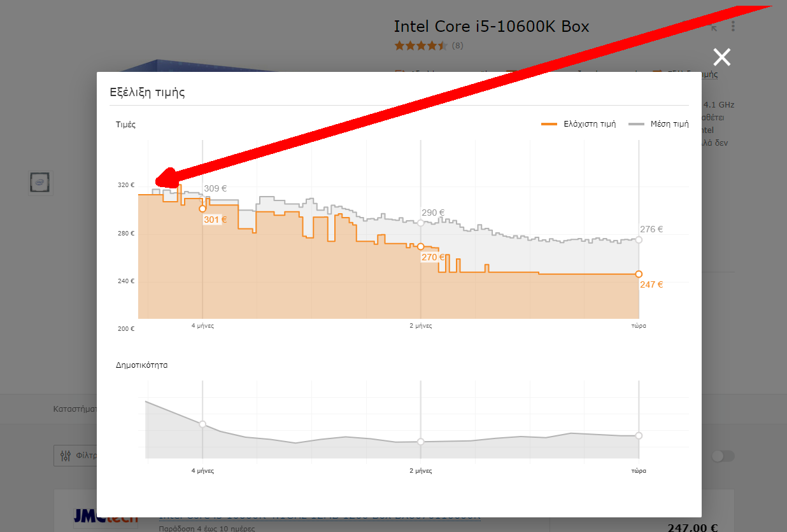Click the star rating icons
The image size is (787, 532).
click(421, 46)
